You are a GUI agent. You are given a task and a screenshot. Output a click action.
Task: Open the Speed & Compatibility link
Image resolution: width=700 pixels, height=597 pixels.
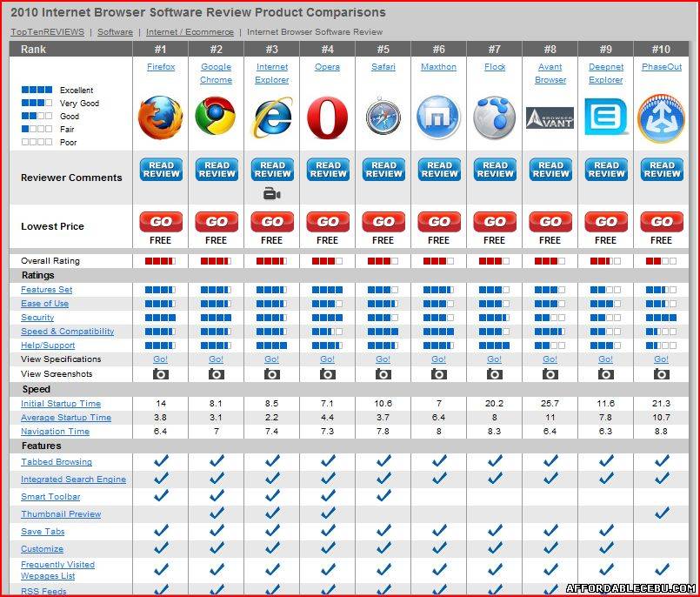[68, 331]
